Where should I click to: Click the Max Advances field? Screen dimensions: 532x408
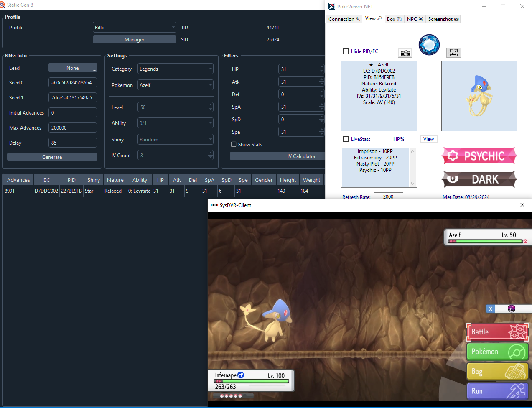tap(73, 127)
